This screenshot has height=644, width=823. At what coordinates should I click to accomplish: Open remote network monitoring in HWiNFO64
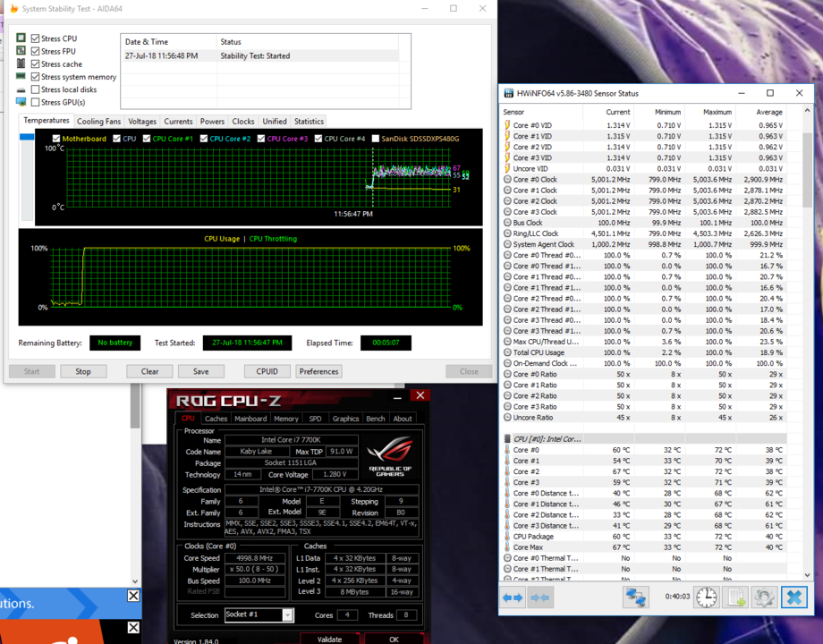point(636,597)
